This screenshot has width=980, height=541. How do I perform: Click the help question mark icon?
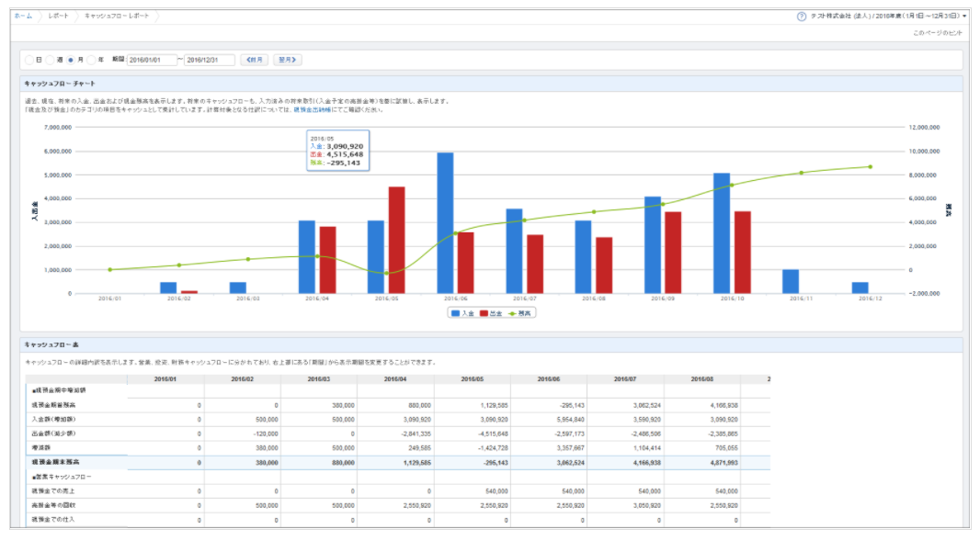802,17
